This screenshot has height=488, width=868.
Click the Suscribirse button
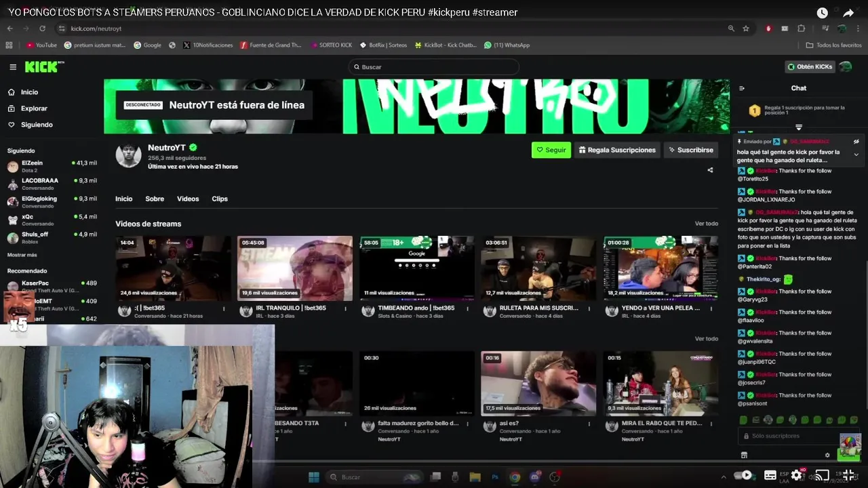690,150
